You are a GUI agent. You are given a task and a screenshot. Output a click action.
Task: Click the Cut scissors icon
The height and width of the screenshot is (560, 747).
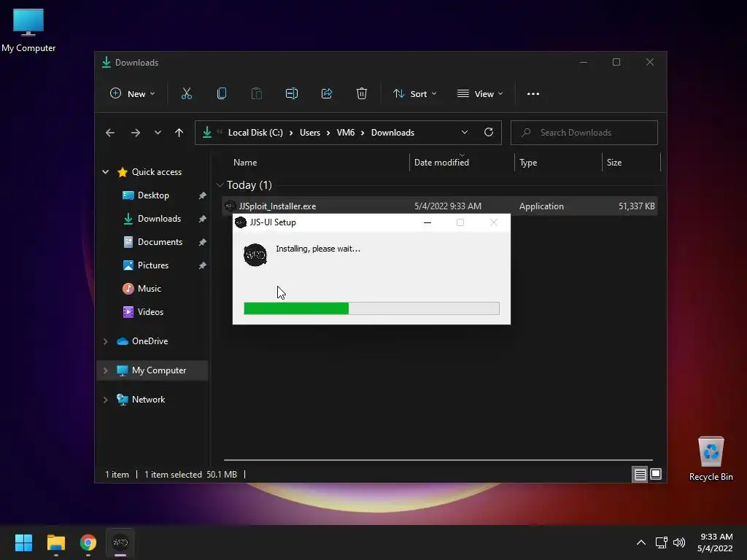click(x=186, y=94)
